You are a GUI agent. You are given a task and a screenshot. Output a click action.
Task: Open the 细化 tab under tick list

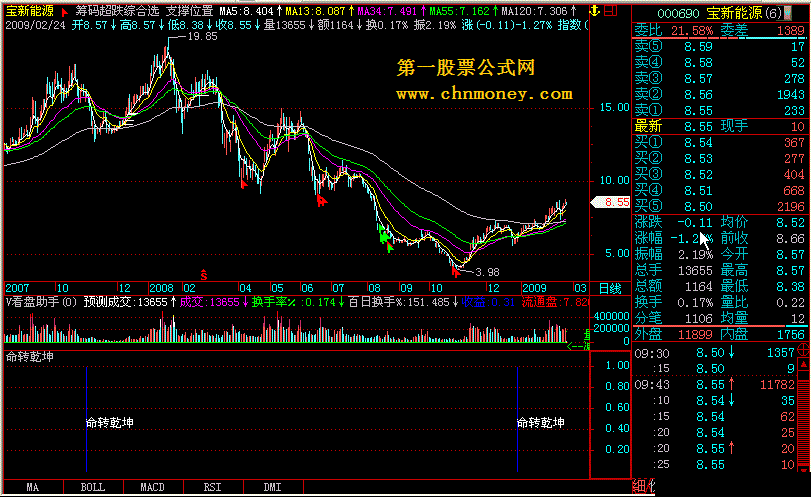643,486
